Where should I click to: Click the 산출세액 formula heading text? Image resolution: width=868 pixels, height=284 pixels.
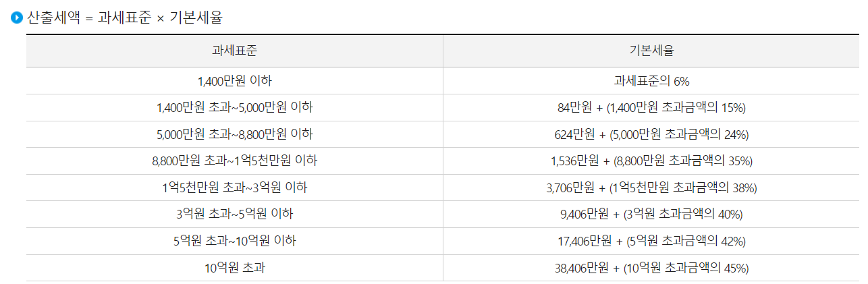(125, 18)
